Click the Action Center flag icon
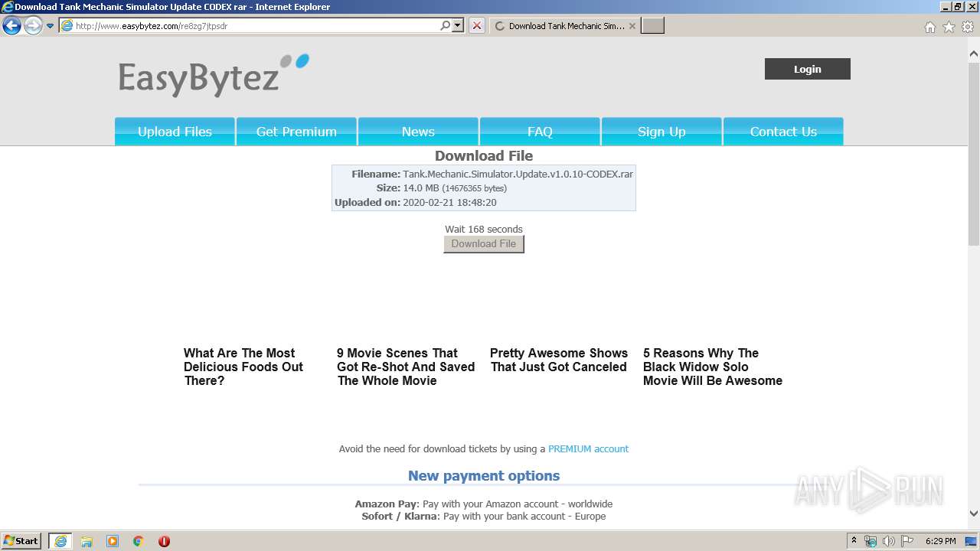 point(907,541)
